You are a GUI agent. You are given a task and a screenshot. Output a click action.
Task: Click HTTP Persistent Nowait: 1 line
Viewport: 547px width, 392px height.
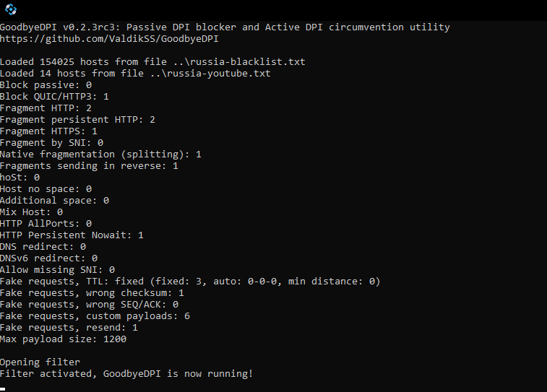coord(72,235)
